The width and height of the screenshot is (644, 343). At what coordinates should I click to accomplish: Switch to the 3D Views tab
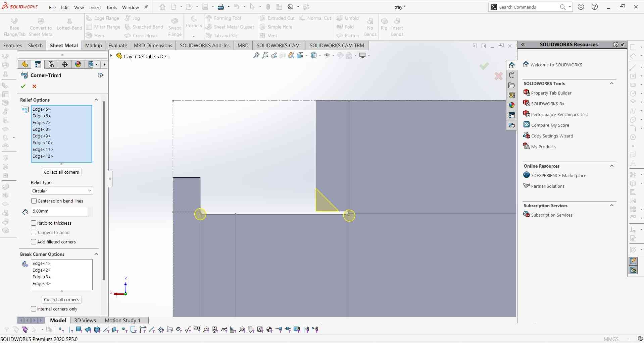click(x=85, y=320)
